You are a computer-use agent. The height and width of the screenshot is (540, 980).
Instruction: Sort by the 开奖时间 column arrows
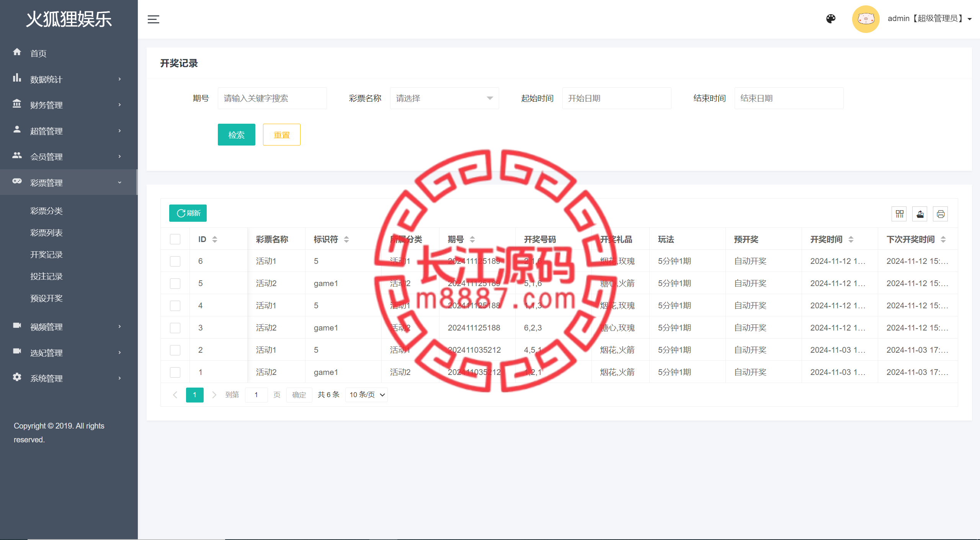851,239
